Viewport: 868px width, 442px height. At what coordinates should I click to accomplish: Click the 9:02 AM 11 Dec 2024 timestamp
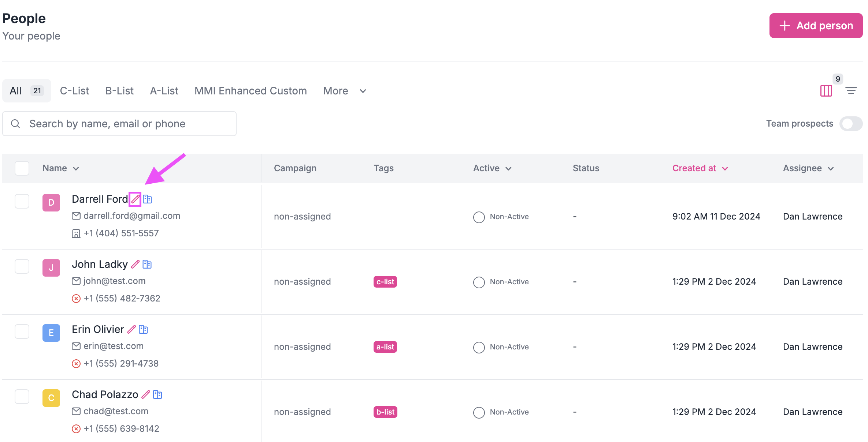pyautogui.click(x=716, y=217)
